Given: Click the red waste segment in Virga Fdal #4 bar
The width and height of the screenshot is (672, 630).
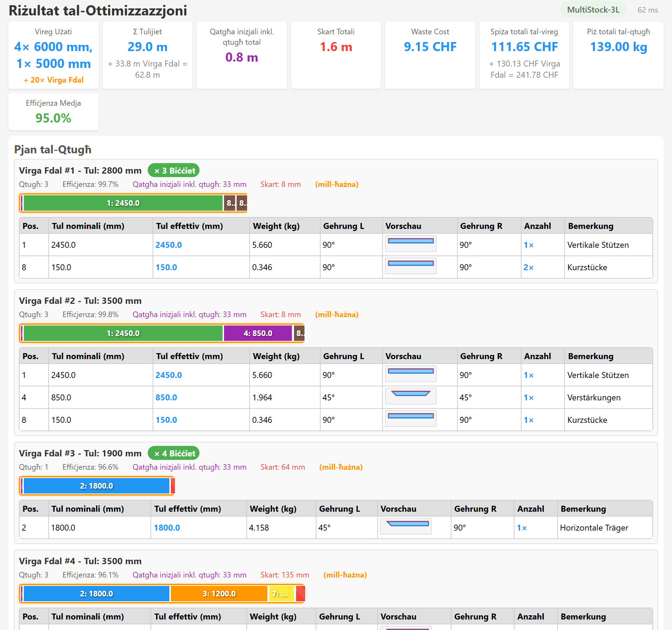Looking at the screenshot, I should pos(300,594).
